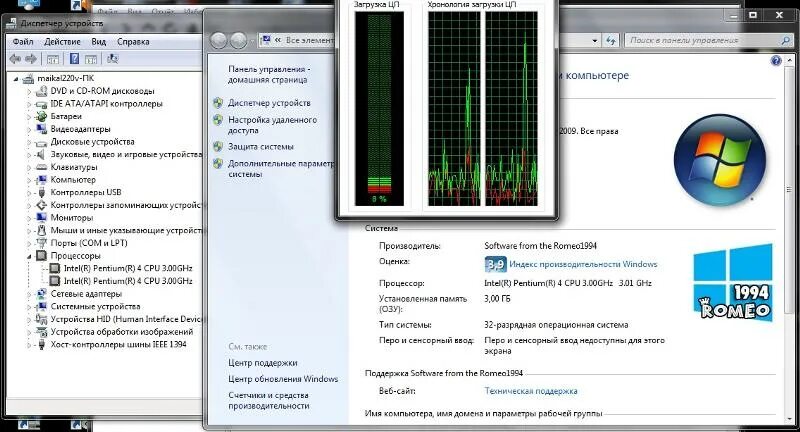800x432 pixels.
Task: Select the DVD и CD-ROM drive icon
Action: [x=41, y=91]
